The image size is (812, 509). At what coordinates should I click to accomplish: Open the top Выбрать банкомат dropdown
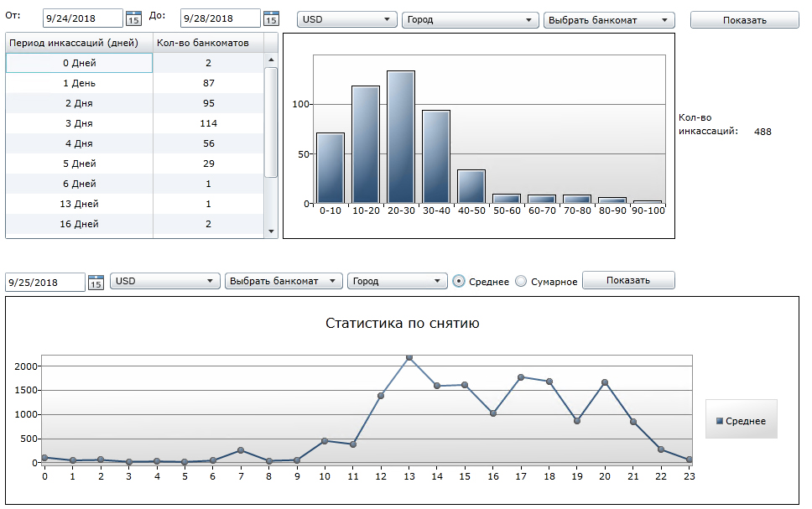[609, 20]
